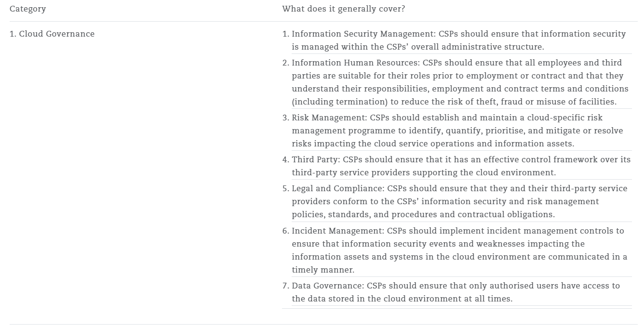644x327 pixels.
Task: Click the "timely manner." line of text
Action: pyautogui.click(x=322, y=270)
